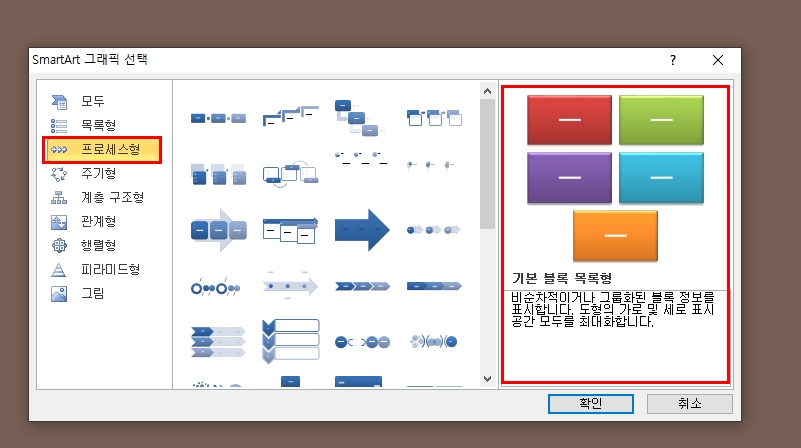801x448 pixels.
Task: Choose the closed chevron bar layout
Action: [434, 287]
